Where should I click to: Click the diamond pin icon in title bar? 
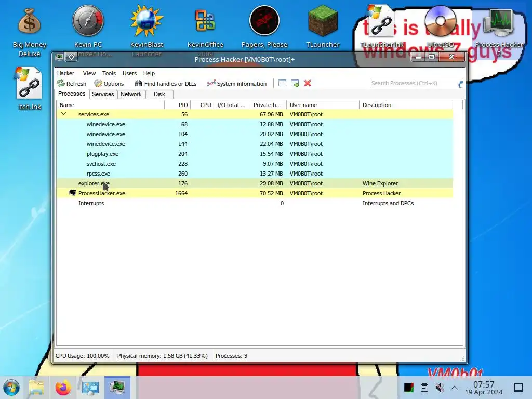[71, 57]
